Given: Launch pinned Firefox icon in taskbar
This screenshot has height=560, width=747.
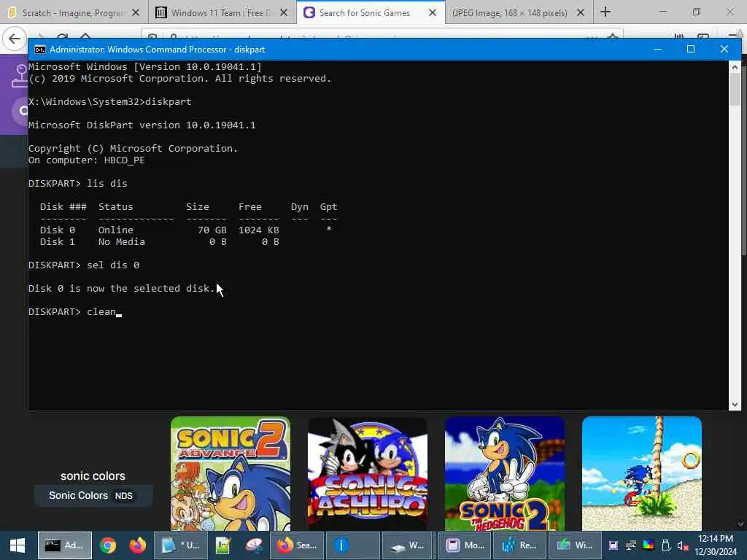Looking at the screenshot, I should coord(138,545).
